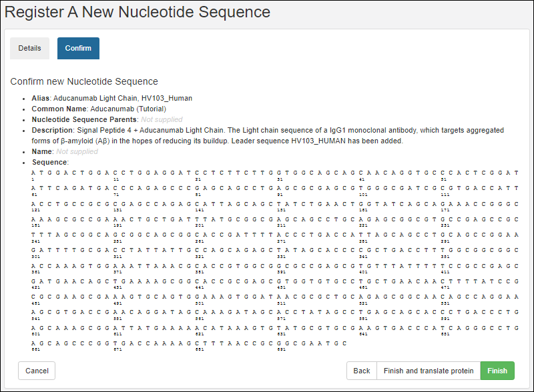Click Not supplied next to Name
Screen dimensions: 534x392
[77, 151]
